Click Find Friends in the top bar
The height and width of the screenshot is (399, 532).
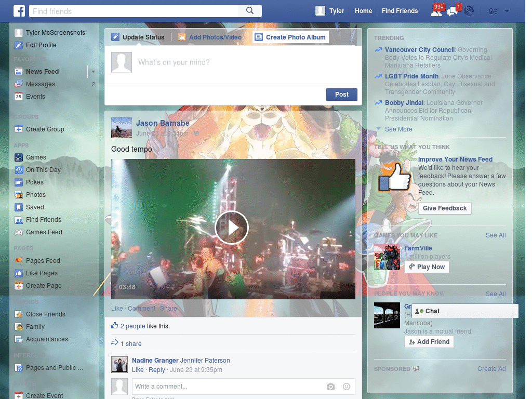click(x=400, y=11)
